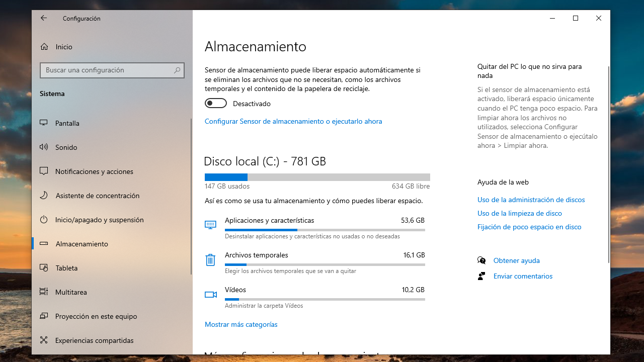644x362 pixels.
Task: Open Uso de la limpieza de disco
Action: (x=519, y=213)
